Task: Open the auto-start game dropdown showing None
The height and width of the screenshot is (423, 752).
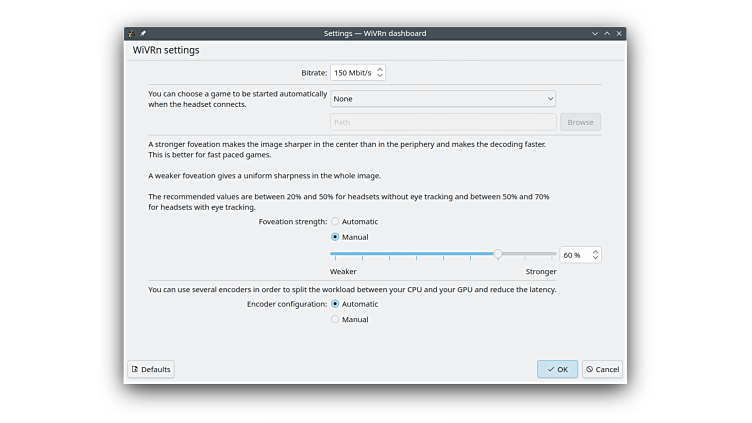Action: coord(442,99)
